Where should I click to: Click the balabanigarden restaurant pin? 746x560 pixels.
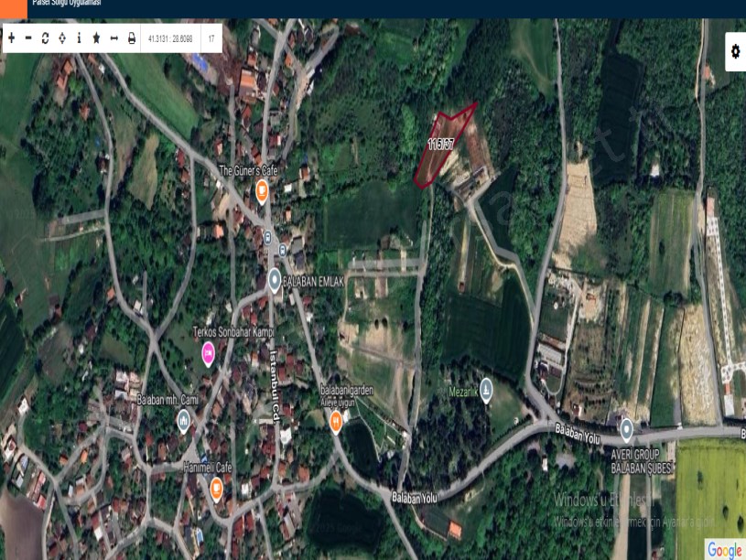point(335,421)
